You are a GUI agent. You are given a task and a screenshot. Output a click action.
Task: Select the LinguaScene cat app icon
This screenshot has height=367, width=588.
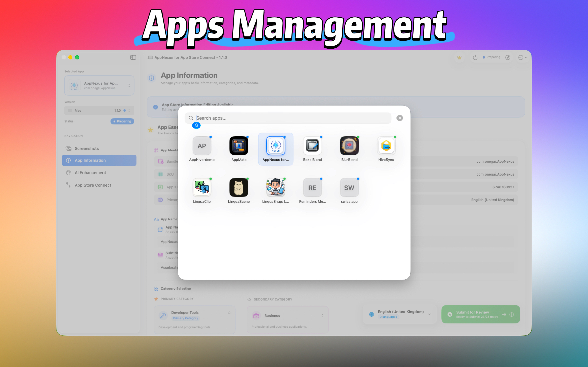(x=239, y=187)
